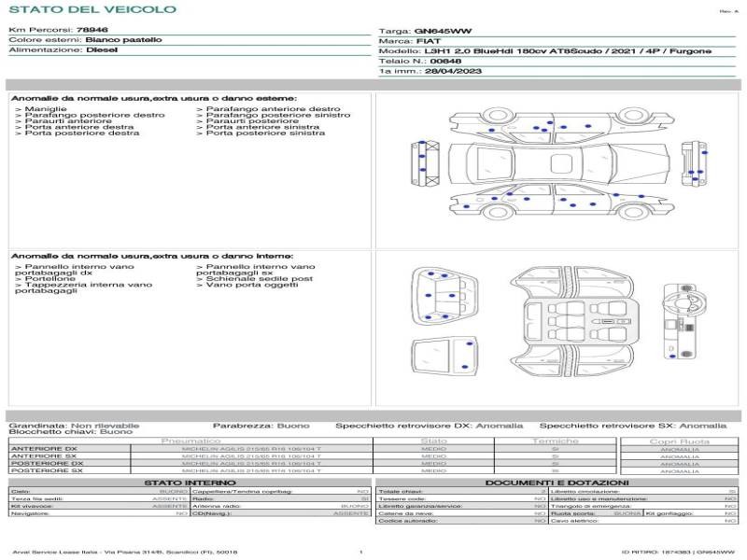
Task: Click the POSTERIORE SX row label
Action: tap(47, 470)
